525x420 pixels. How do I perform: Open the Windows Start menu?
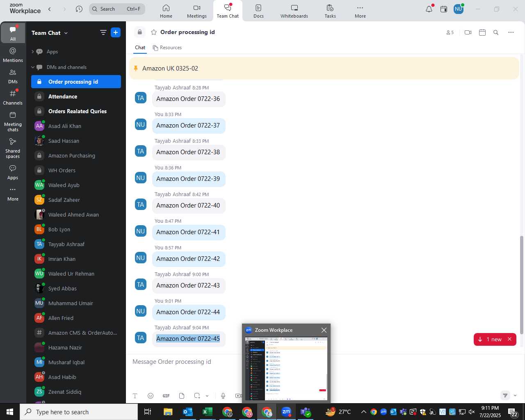pos(10,412)
